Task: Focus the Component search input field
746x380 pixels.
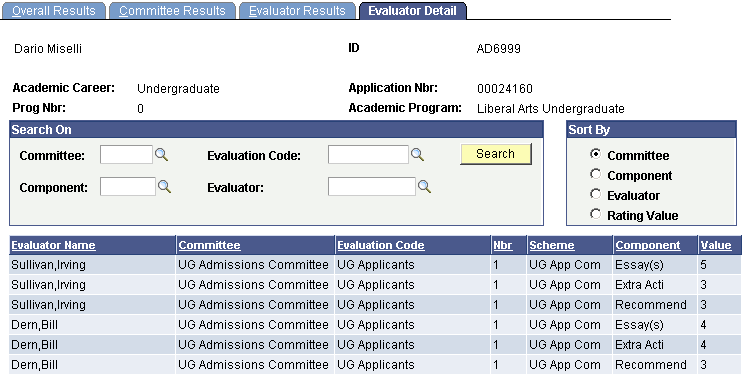Action: 128,186
